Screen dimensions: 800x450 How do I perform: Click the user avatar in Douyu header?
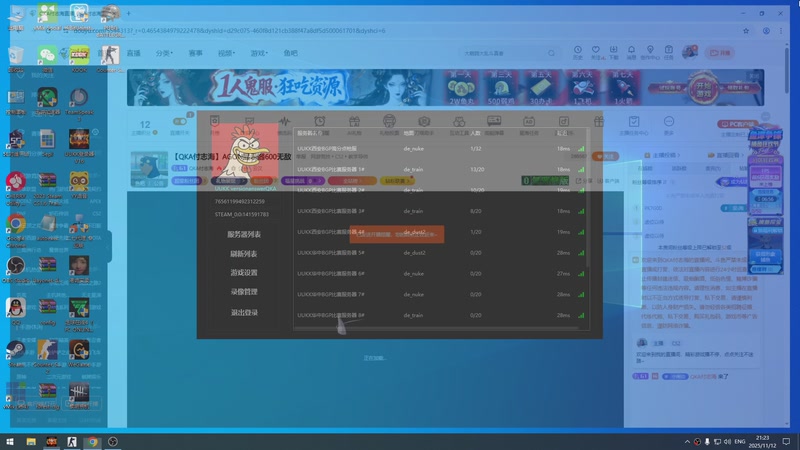[690, 52]
